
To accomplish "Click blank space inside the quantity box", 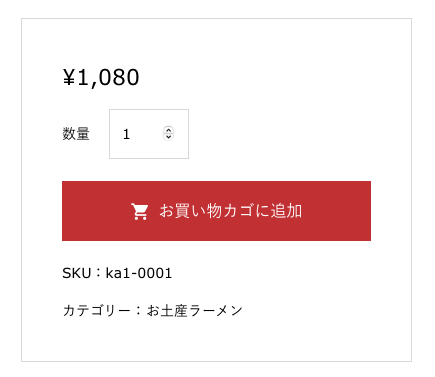I will (x=147, y=147).
